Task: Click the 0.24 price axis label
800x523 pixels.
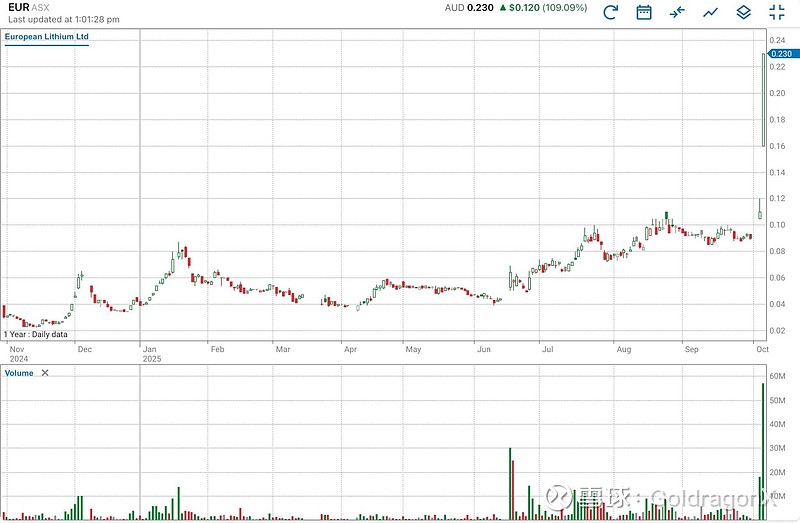Action: point(777,40)
